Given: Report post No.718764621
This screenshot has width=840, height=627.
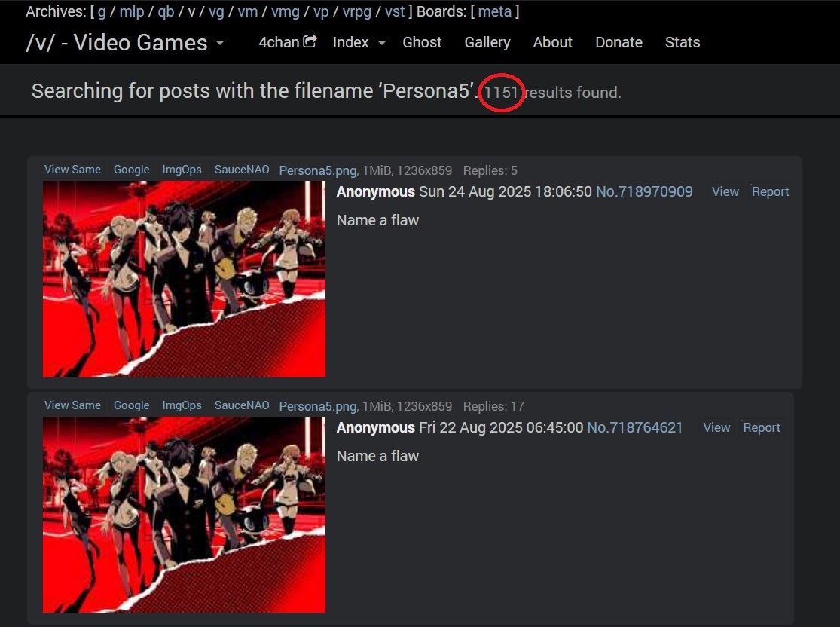Looking at the screenshot, I should point(762,427).
